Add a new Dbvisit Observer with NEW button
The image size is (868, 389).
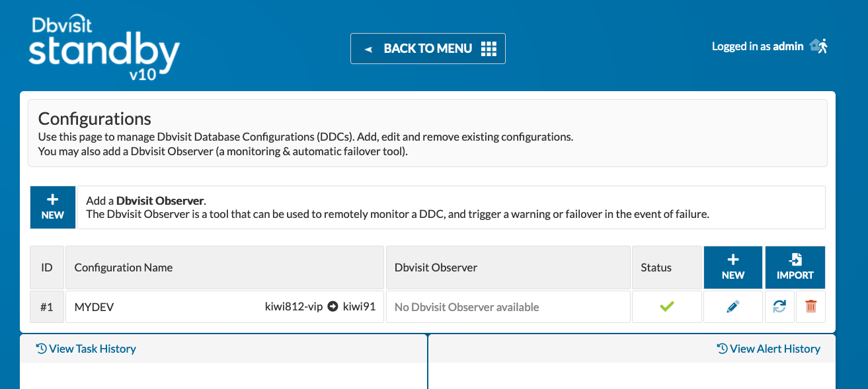click(53, 207)
